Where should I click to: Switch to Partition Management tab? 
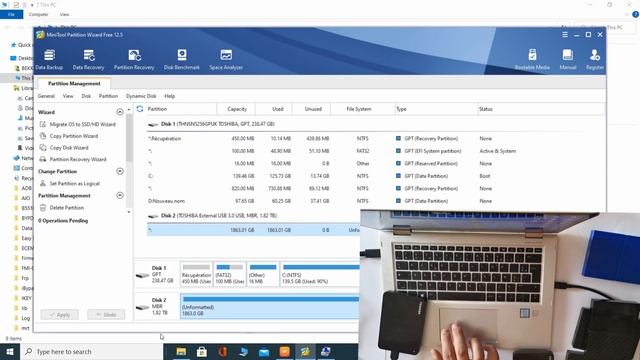(x=74, y=83)
